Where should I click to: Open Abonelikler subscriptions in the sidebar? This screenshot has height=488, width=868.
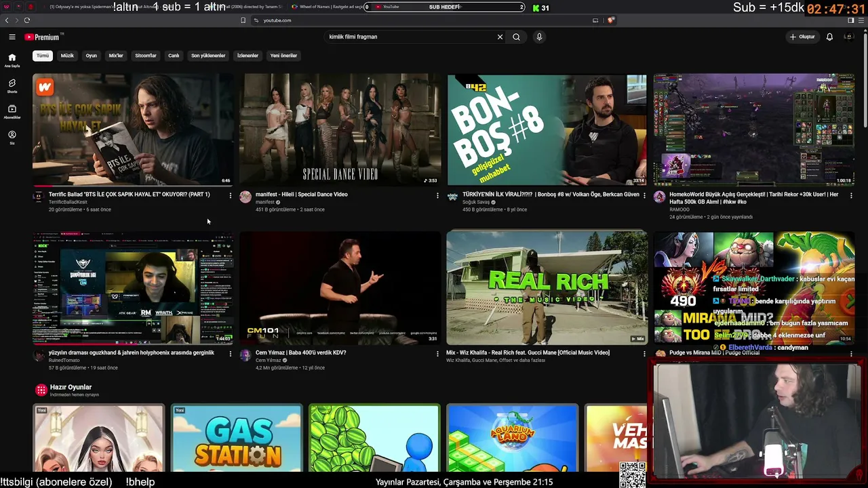coord(12,112)
